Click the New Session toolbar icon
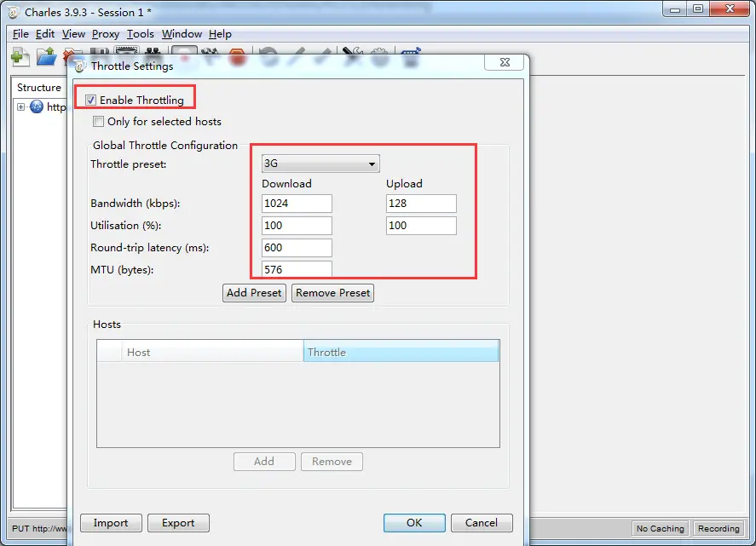 [20, 57]
